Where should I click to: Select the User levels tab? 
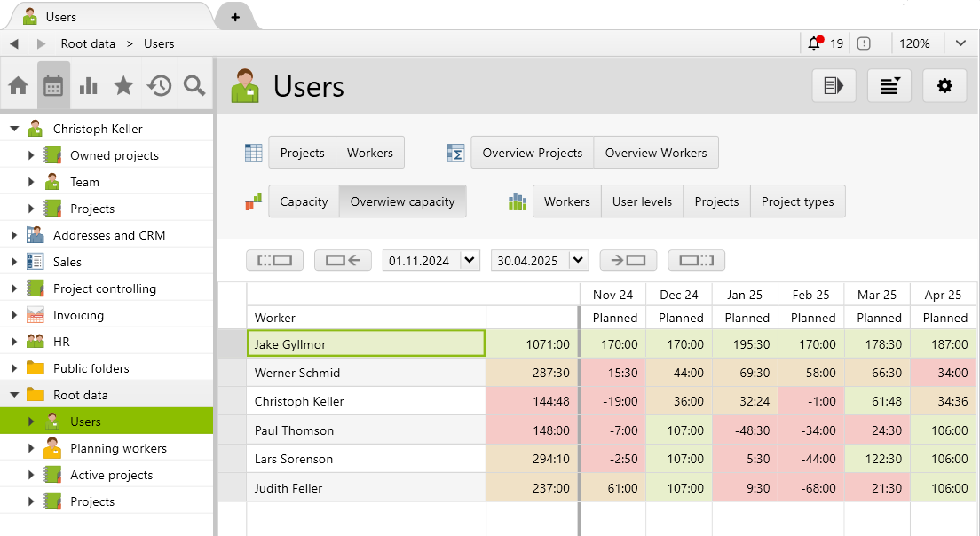(642, 201)
